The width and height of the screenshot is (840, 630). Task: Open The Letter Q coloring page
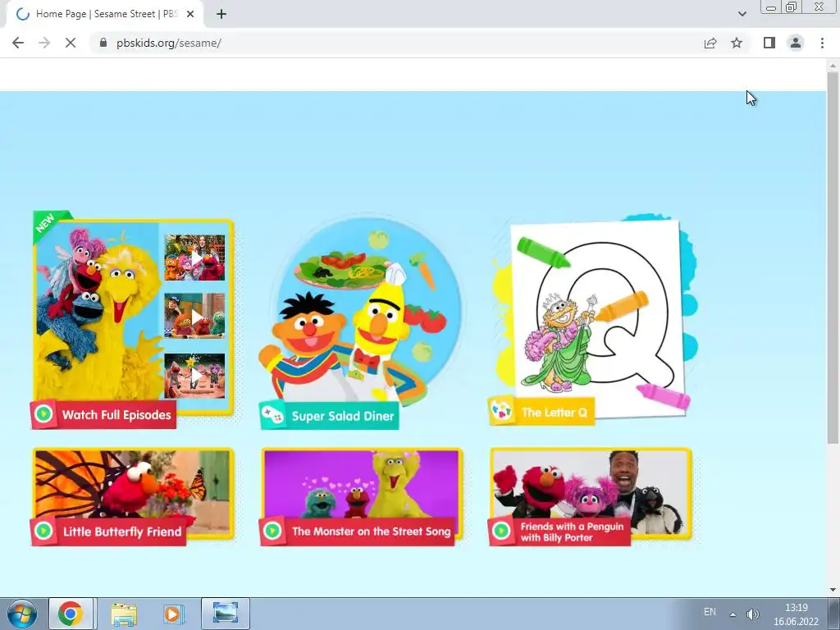pyautogui.click(x=555, y=413)
